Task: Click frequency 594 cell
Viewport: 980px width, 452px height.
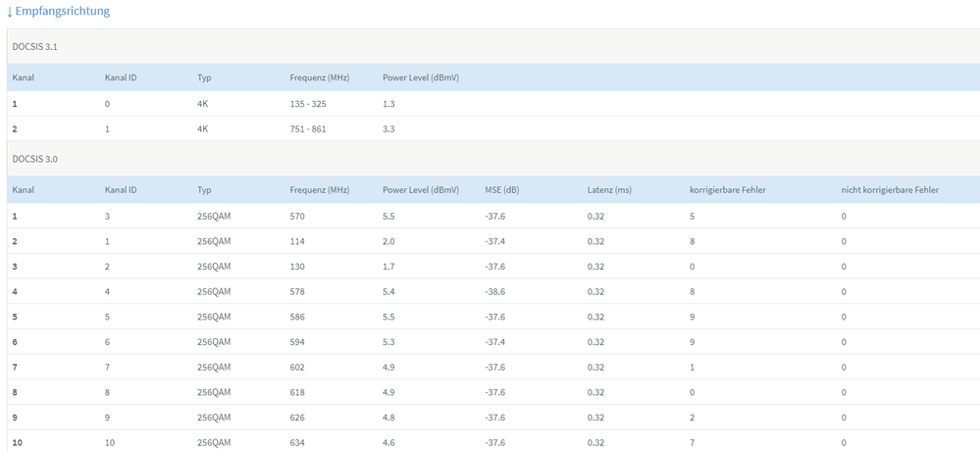Action: coord(297,342)
